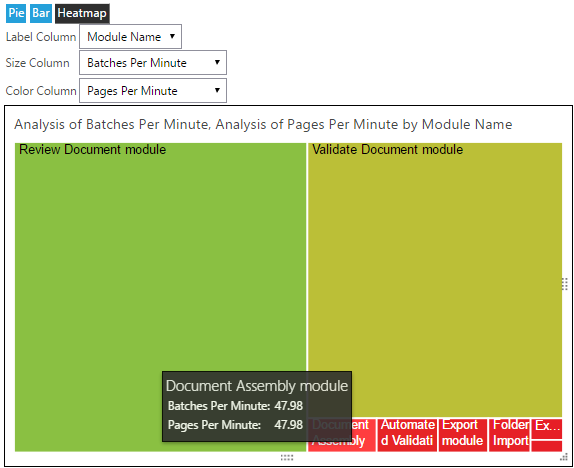Click the tooltip 'Pages Per Minute: 47.98' line
The width and height of the screenshot is (574, 468).
[x=235, y=425]
